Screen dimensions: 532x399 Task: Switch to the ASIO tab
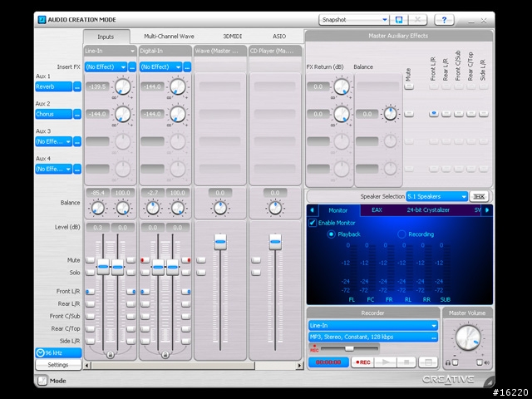click(279, 37)
